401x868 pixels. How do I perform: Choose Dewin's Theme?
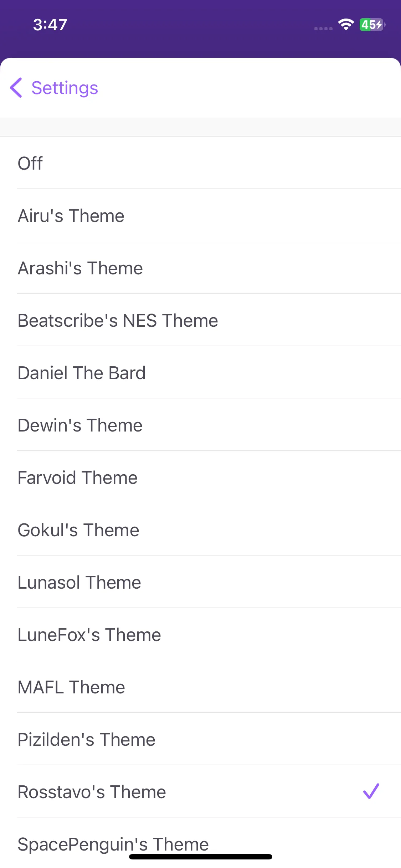pyautogui.click(x=200, y=425)
